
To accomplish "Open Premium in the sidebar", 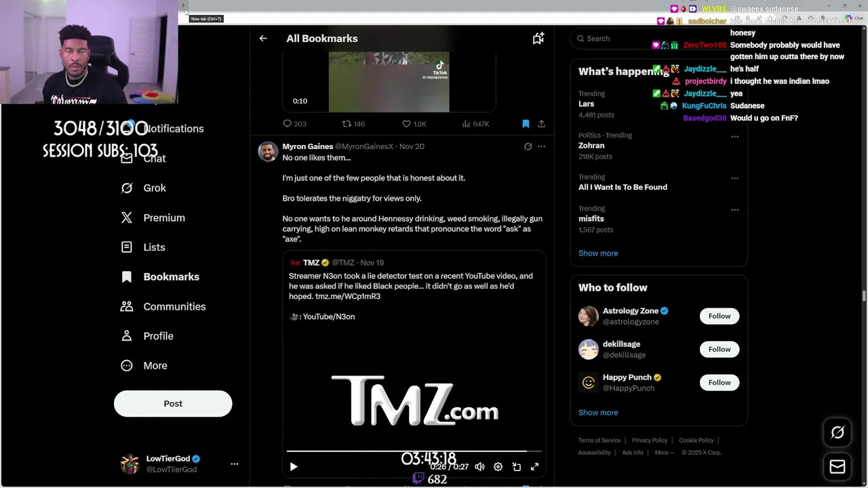I will pyautogui.click(x=153, y=218).
